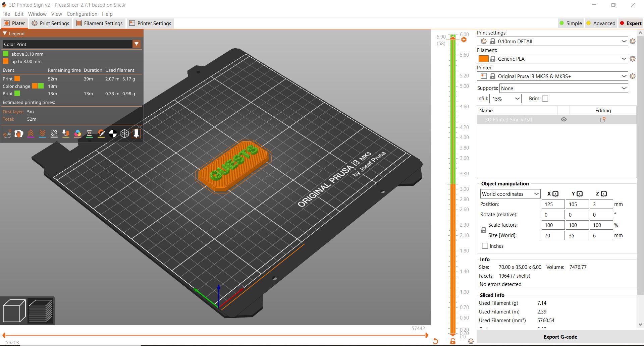This screenshot has width=644, height=346.
Task: Toggle Color changes icon with colored circles
Action: [x=77, y=134]
